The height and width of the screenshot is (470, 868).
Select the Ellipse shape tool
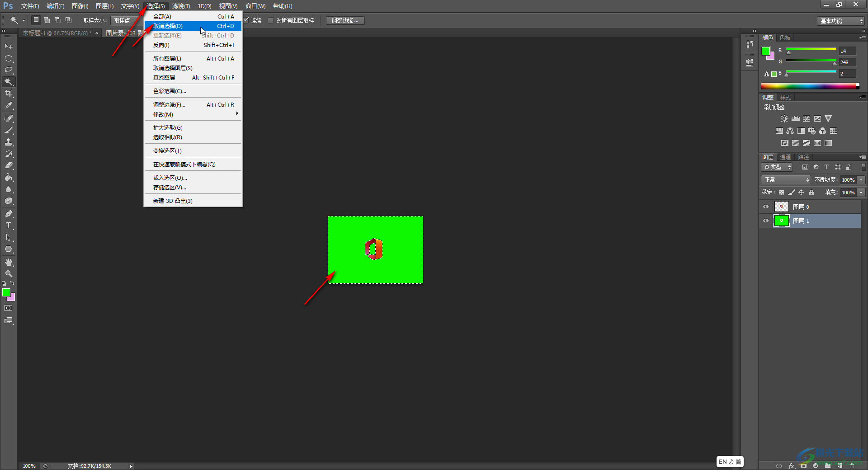click(9, 249)
